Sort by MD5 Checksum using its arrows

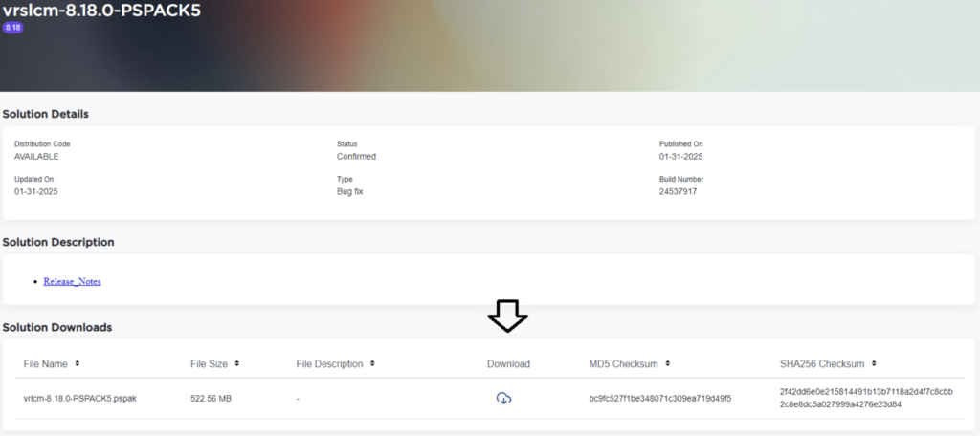667,363
